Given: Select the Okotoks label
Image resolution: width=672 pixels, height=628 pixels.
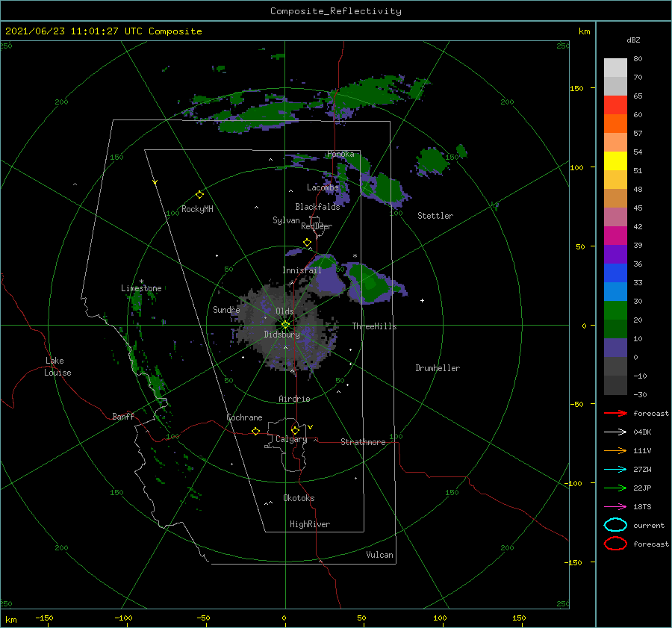Looking at the screenshot, I should [299, 498].
